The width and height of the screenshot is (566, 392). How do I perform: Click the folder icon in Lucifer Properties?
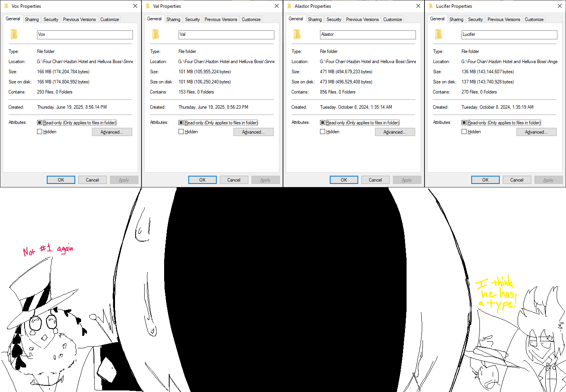pos(439,35)
